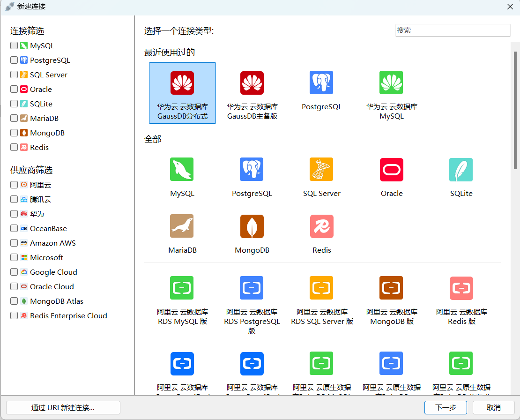Click the 全部 section heading
Viewport: 520px width, 420px height.
coord(153,139)
